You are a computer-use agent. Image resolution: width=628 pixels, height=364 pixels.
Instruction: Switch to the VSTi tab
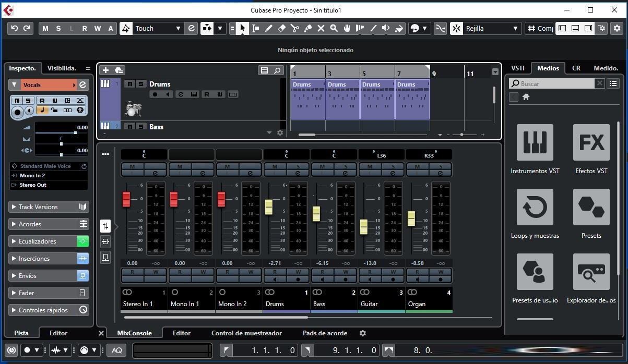(x=518, y=68)
